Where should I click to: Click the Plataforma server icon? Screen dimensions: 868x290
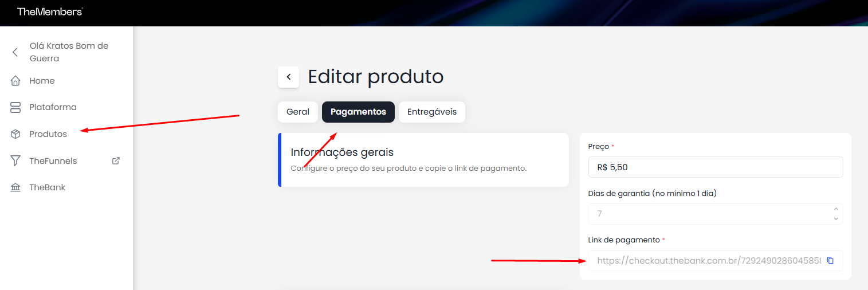tap(15, 107)
